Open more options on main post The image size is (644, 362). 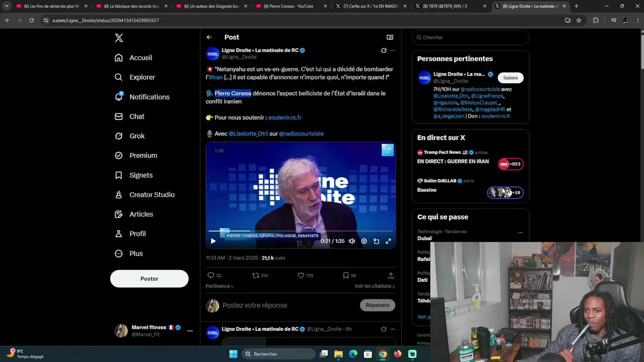coord(393,50)
